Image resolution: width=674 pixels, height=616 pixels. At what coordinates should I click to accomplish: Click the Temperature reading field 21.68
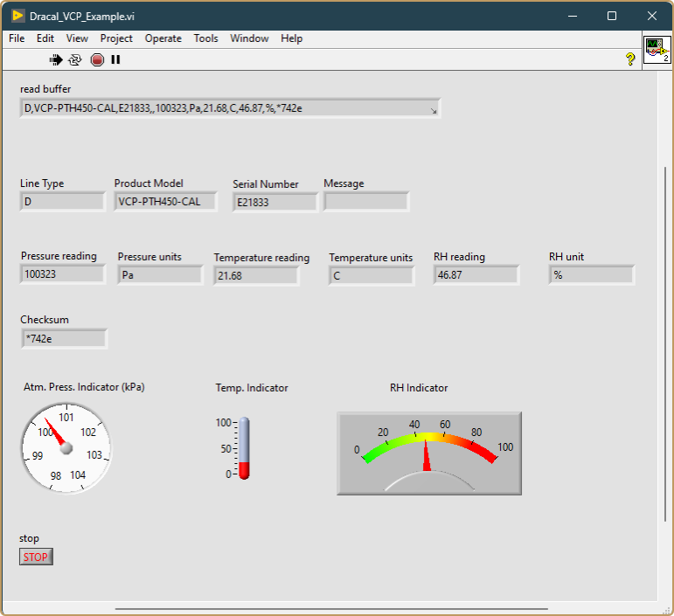256,276
